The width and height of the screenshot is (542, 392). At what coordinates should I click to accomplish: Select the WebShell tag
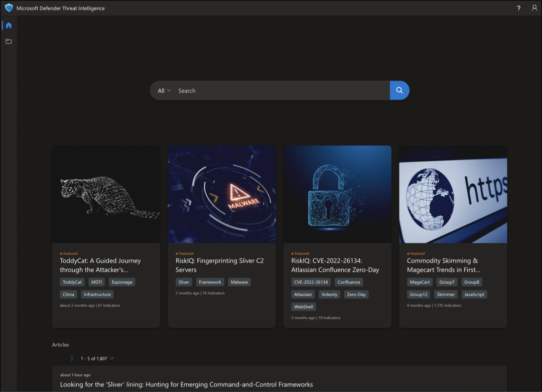click(x=304, y=307)
